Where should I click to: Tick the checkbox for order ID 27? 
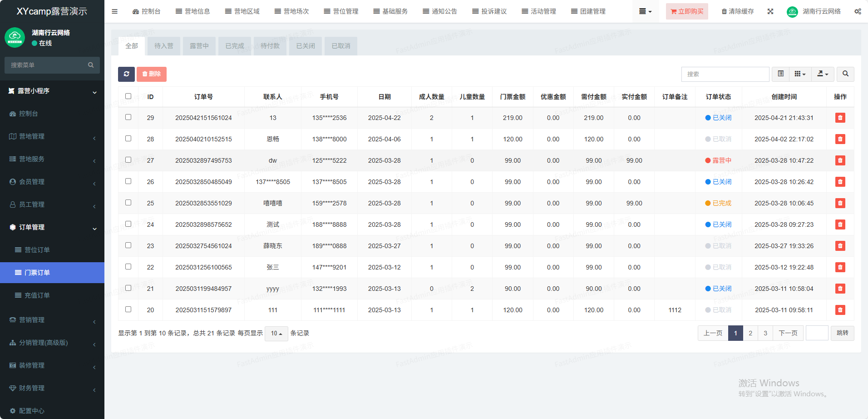[128, 160]
